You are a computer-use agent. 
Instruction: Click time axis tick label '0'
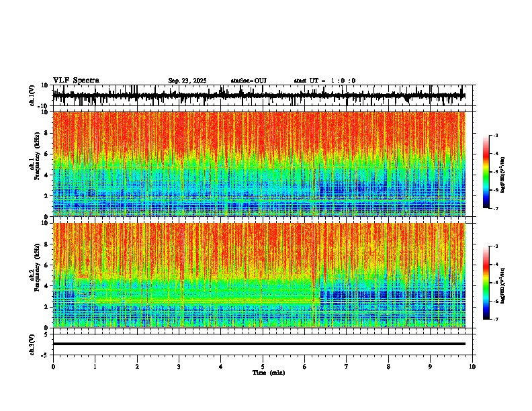tap(53, 367)
